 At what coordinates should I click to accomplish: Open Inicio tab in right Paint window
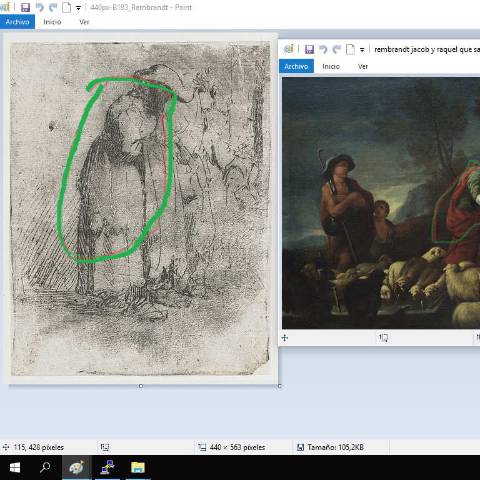[331, 66]
